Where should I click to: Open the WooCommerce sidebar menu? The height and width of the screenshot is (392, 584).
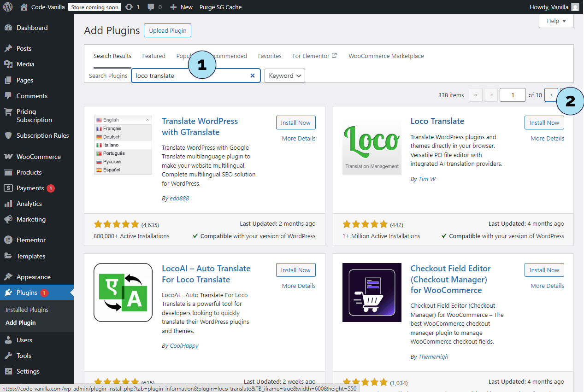coord(38,157)
